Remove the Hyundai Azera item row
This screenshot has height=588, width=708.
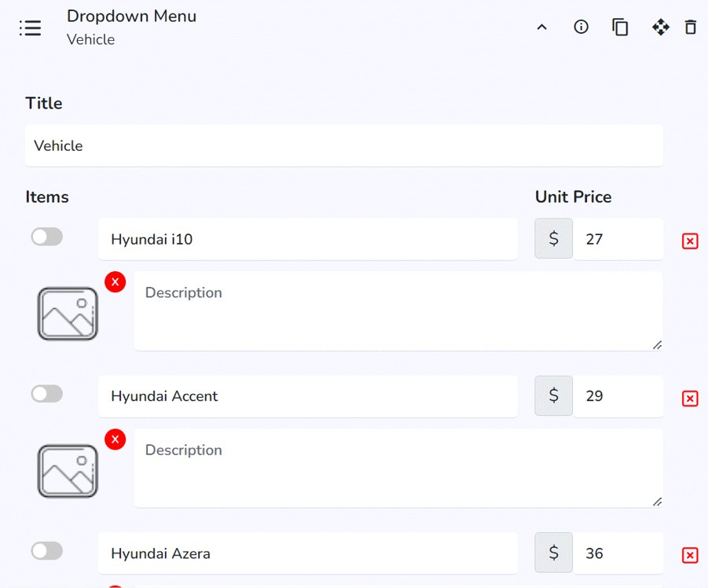click(690, 555)
